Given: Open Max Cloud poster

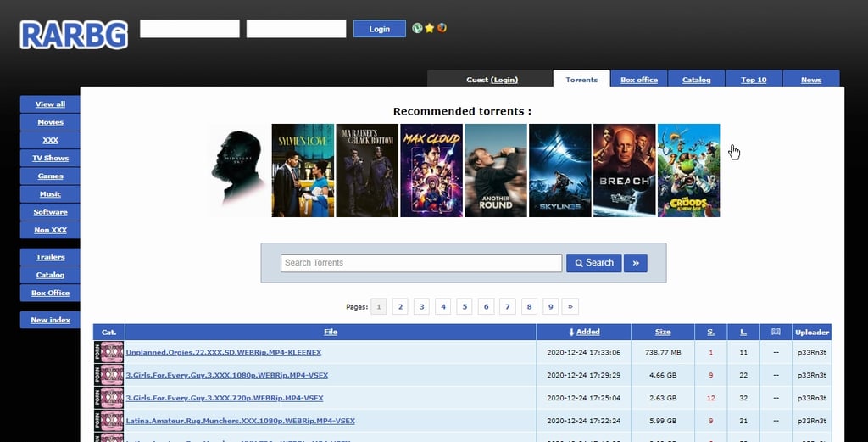Looking at the screenshot, I should click(431, 171).
